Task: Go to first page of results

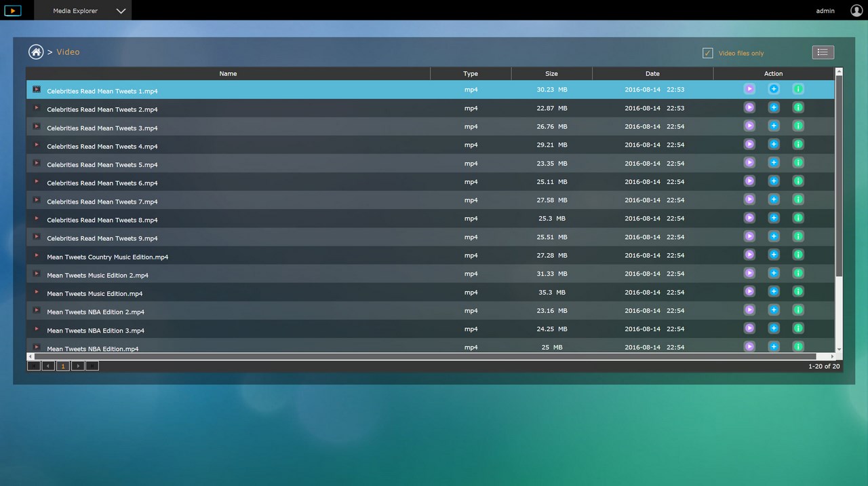Action: coord(33,366)
